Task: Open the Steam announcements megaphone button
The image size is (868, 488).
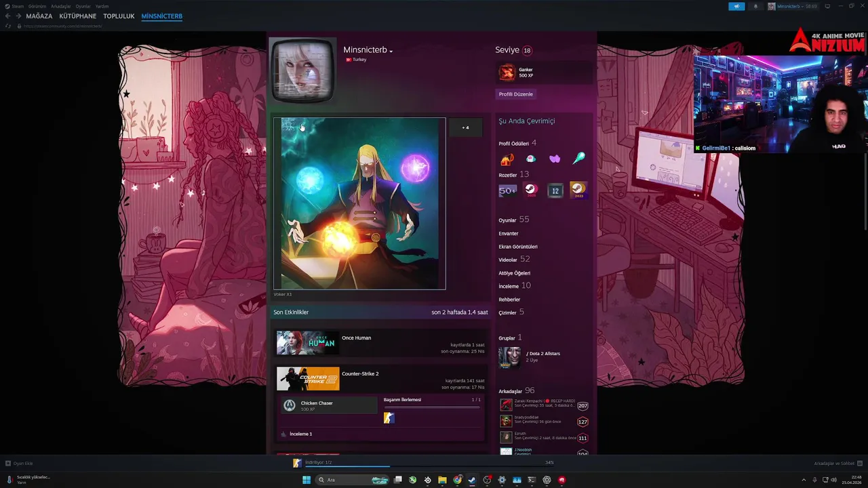Action: tap(736, 6)
